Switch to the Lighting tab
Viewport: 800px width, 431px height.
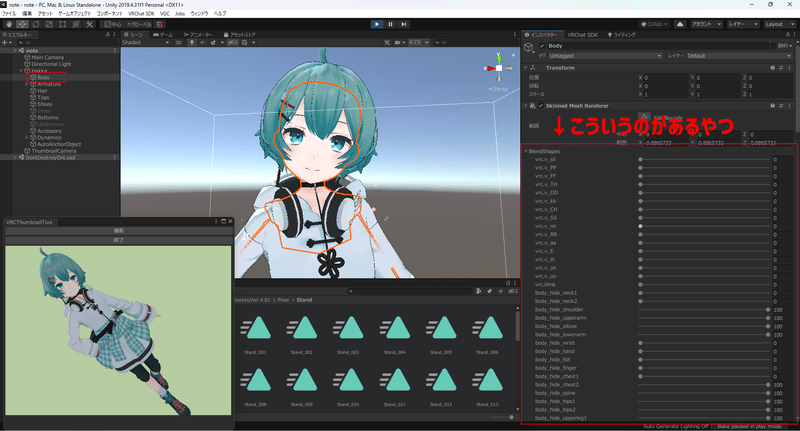[x=621, y=35]
